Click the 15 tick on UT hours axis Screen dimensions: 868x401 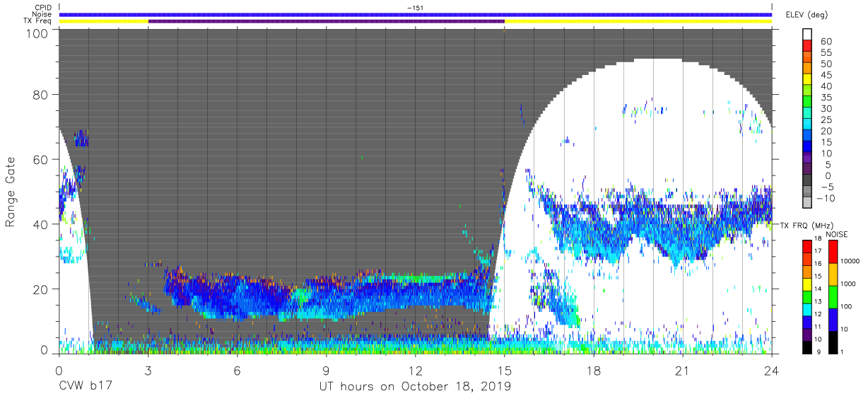[505, 370]
